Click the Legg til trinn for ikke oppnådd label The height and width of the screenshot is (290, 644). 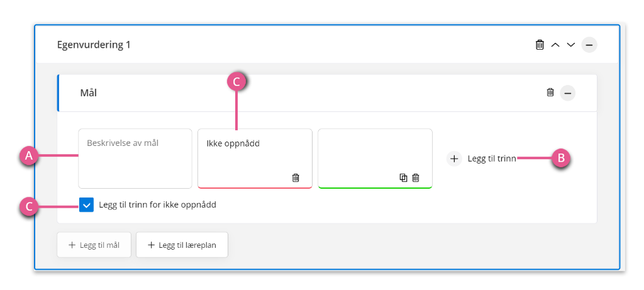tap(158, 204)
